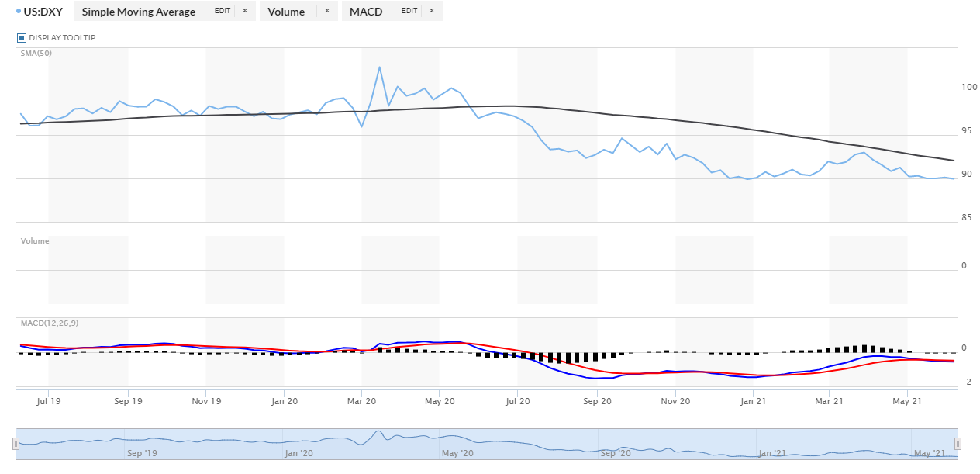980x474 pixels.
Task: Edit the Simple Moving Average settings
Action: click(x=223, y=11)
